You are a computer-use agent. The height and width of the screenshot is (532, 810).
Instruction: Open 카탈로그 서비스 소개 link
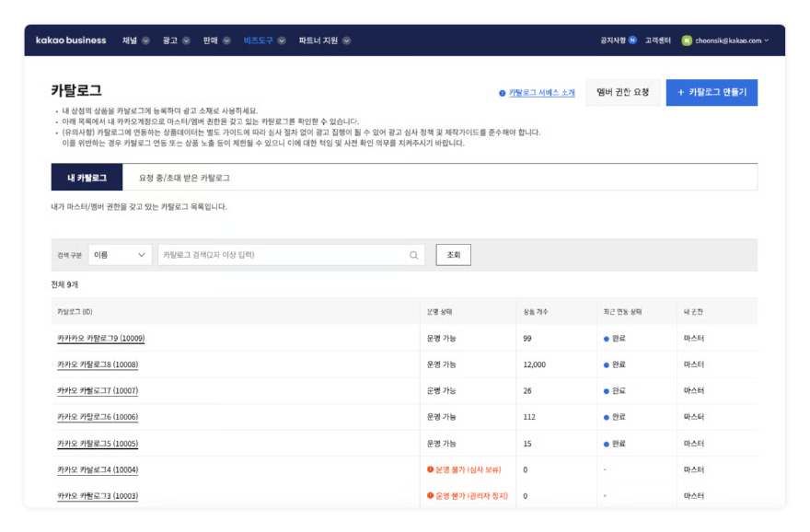click(542, 92)
